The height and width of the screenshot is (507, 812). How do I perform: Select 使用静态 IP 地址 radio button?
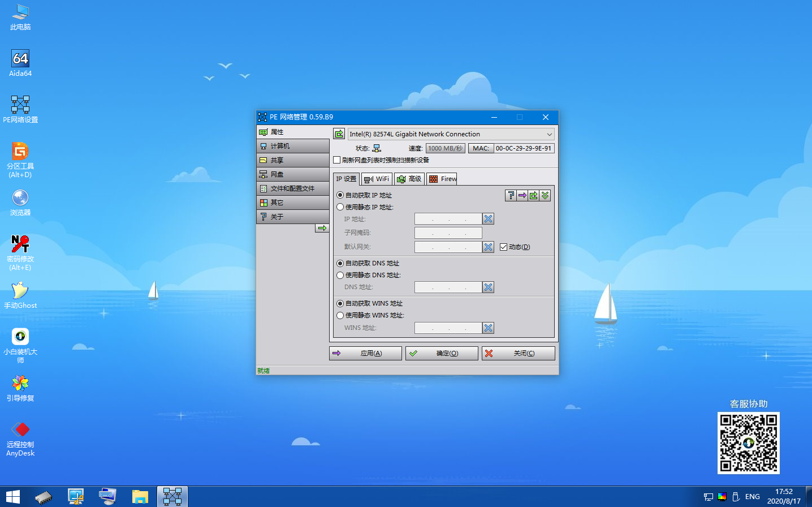[339, 207]
